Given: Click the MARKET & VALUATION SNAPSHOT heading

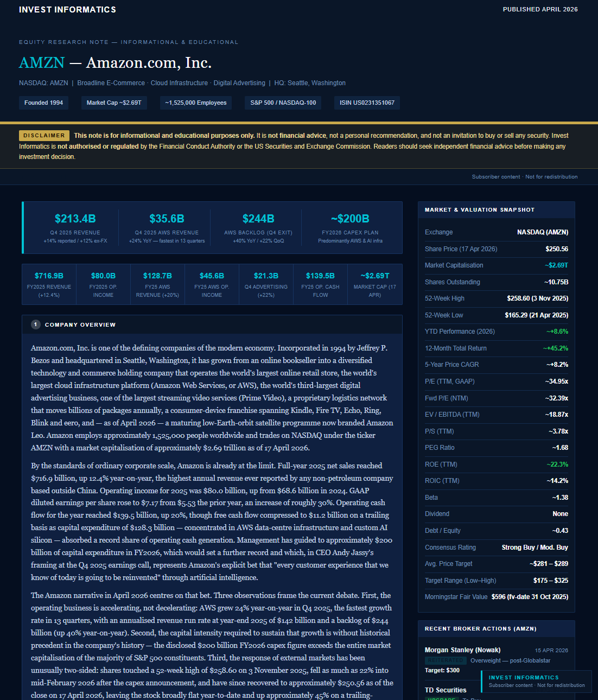Looking at the screenshot, I should (480, 209).
